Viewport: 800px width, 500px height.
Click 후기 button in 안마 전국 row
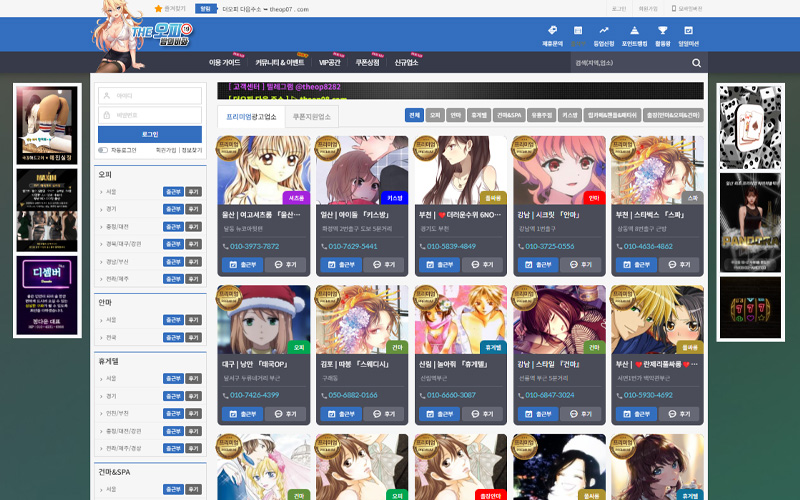[193, 338]
